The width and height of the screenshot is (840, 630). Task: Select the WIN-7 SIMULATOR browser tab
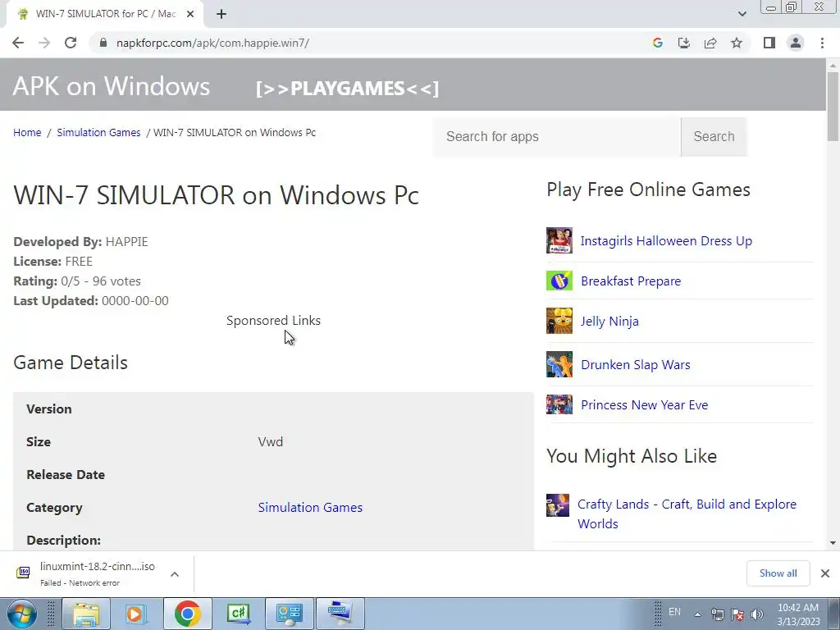pyautogui.click(x=104, y=14)
